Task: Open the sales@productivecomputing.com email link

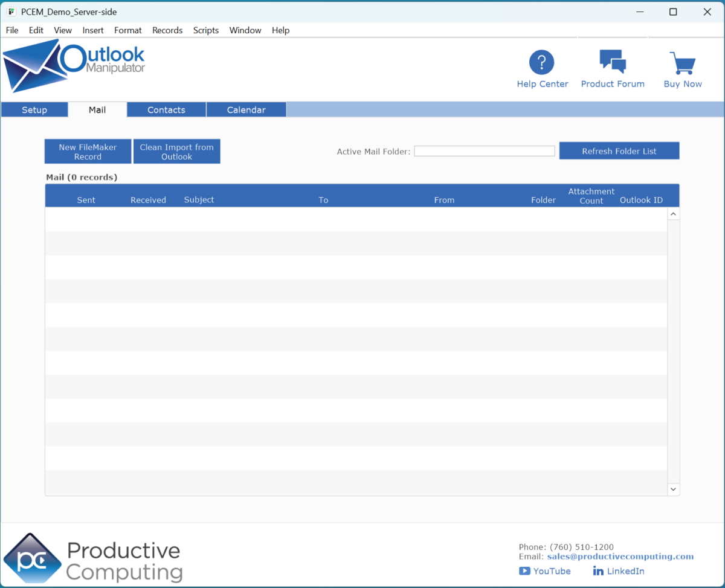Action: pyautogui.click(x=620, y=557)
